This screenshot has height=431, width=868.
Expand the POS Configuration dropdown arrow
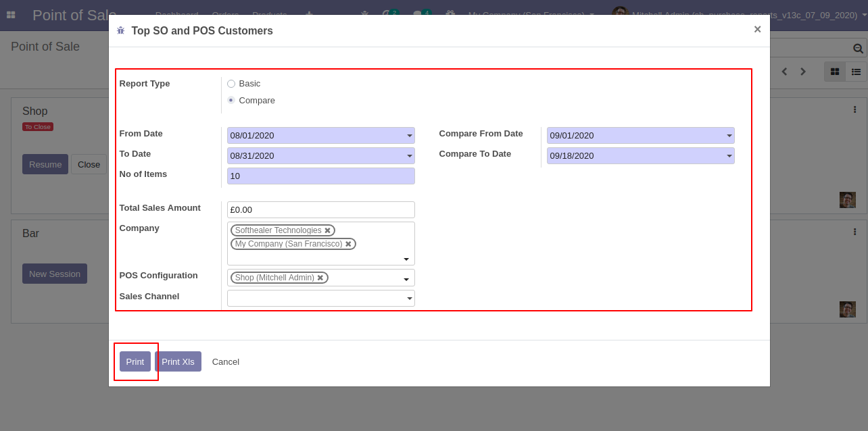tap(406, 280)
